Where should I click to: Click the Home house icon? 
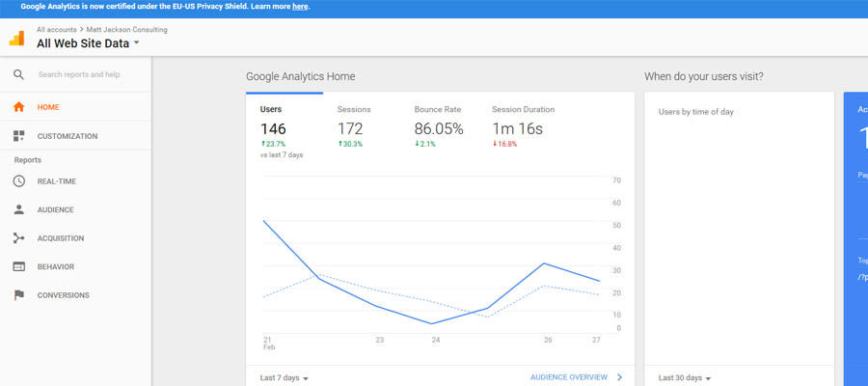19,107
